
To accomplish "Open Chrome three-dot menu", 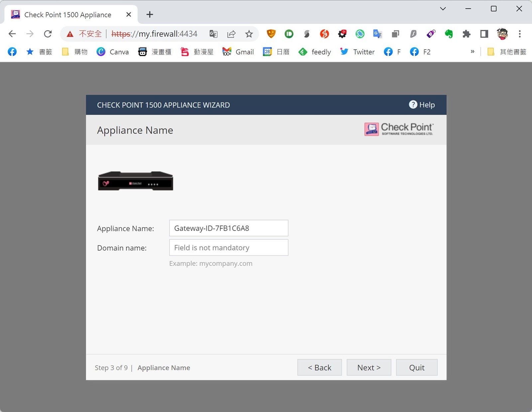I will [x=520, y=34].
